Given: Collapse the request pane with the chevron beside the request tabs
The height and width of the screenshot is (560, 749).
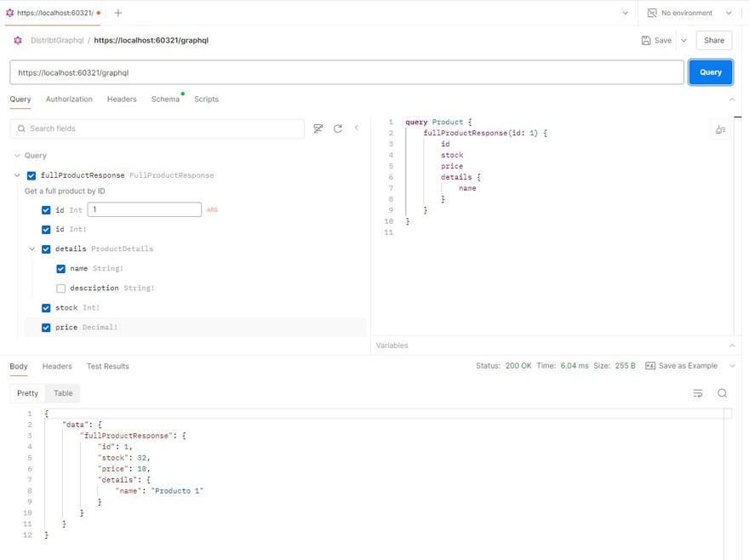Looking at the screenshot, I should 732,99.
